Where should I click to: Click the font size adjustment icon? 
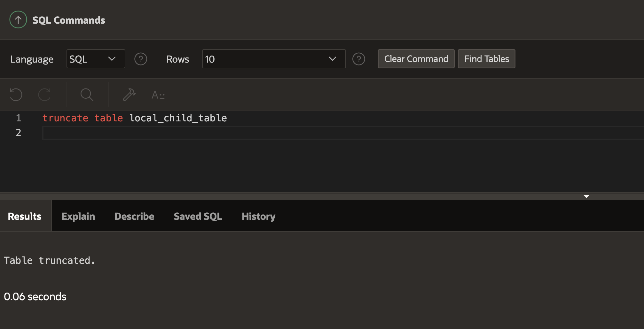[x=158, y=95]
